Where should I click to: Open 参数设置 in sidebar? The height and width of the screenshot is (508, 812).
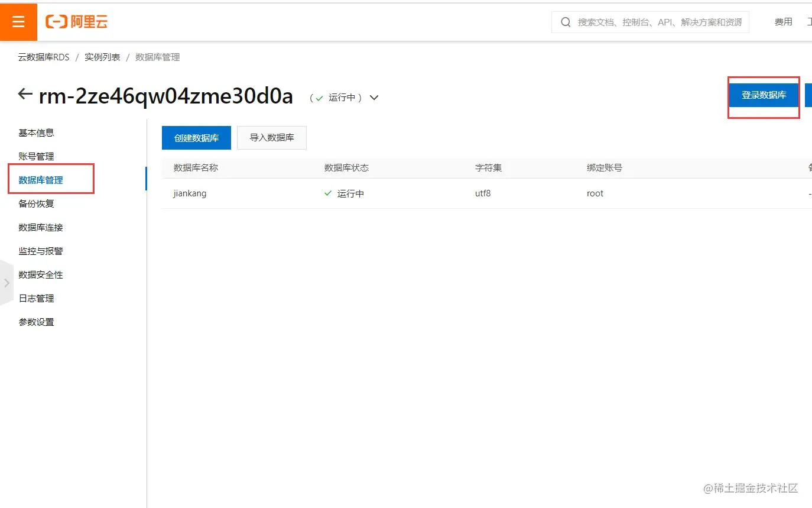(x=37, y=322)
